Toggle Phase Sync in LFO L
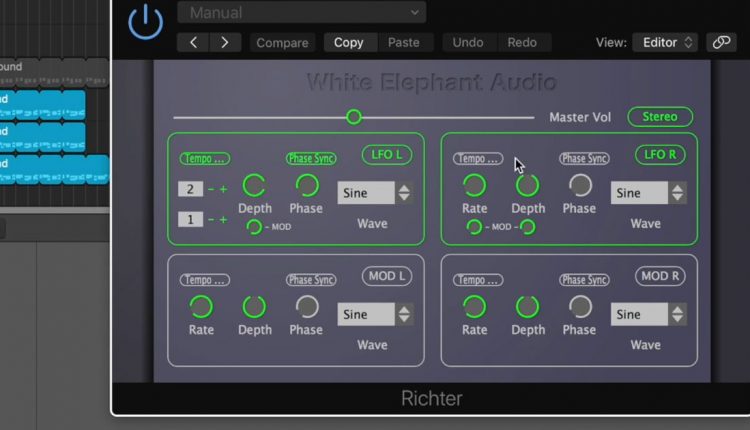Screen dimensions: 750x430 pyautogui.click(x=311, y=158)
